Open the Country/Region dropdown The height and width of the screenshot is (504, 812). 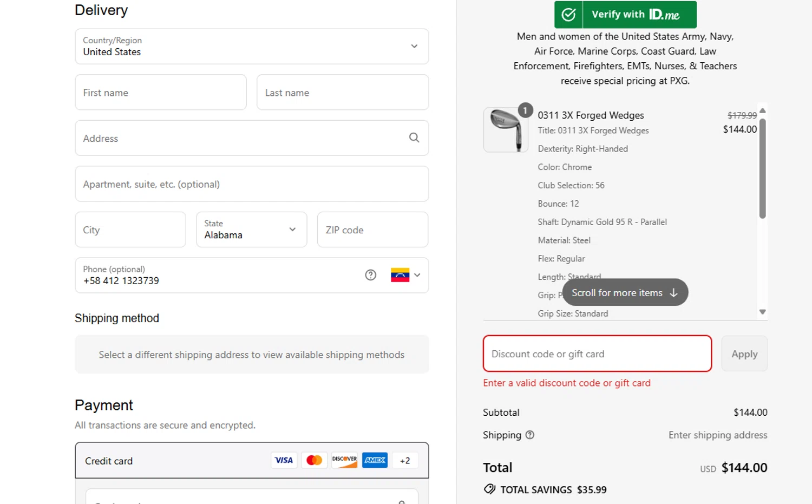click(252, 47)
